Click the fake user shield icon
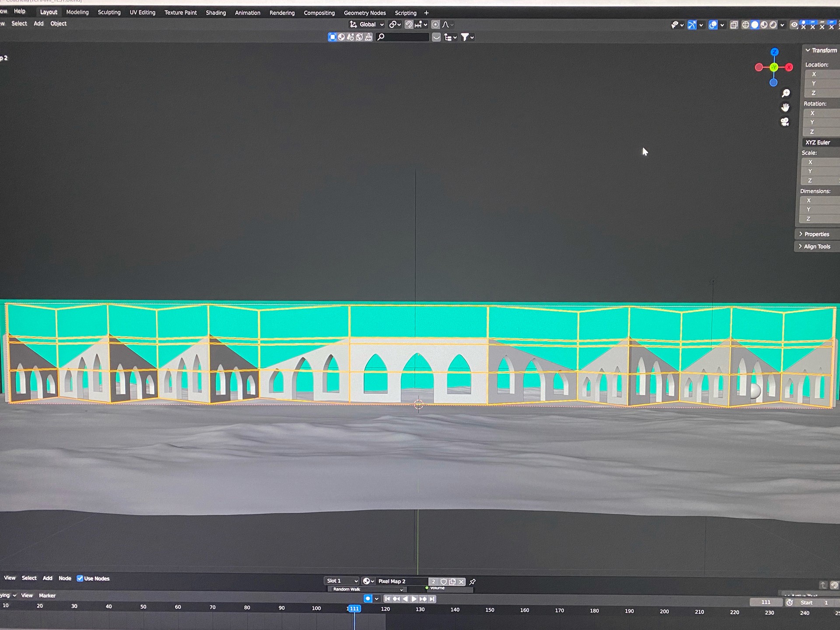 tap(443, 581)
